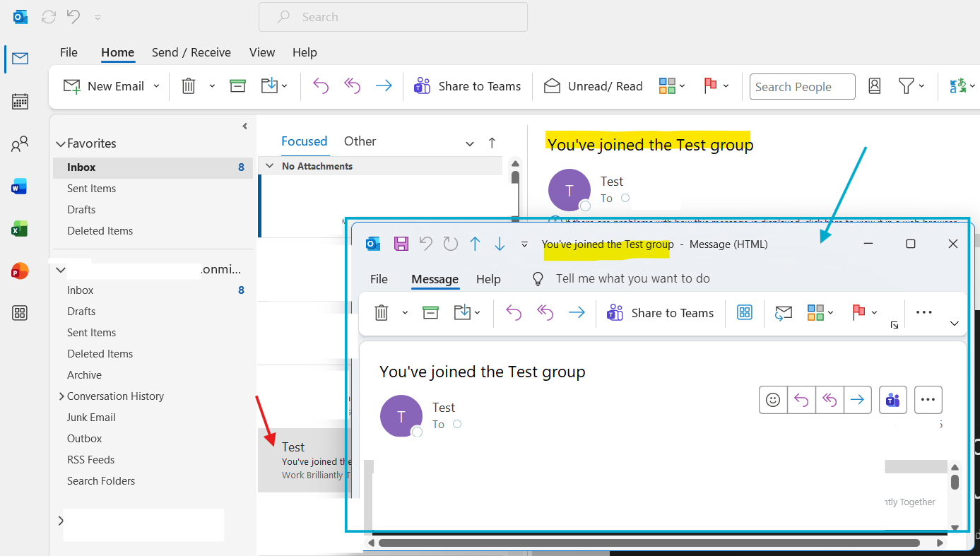This screenshot has height=556, width=980.
Task: Open the Address Book icon beside Search People
Action: (874, 86)
